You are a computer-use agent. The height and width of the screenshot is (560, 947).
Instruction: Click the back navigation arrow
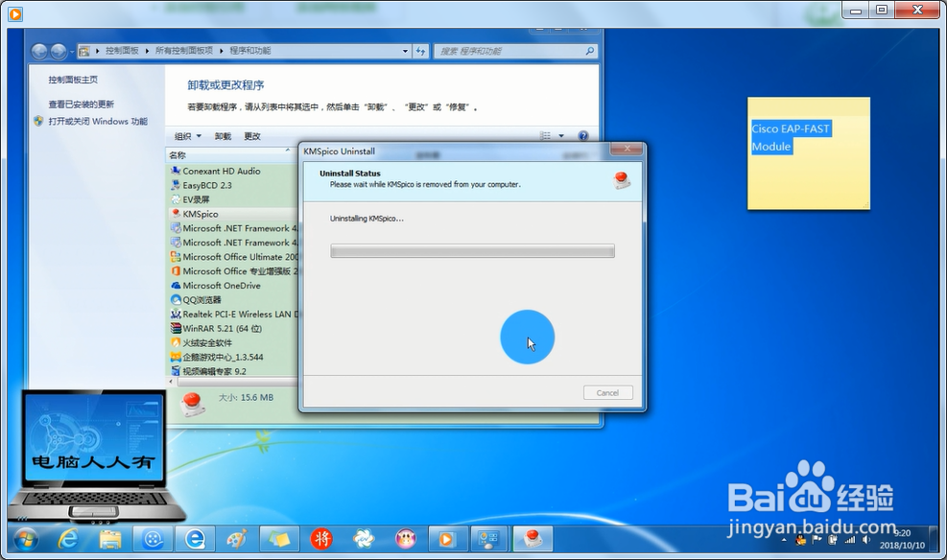tap(39, 52)
